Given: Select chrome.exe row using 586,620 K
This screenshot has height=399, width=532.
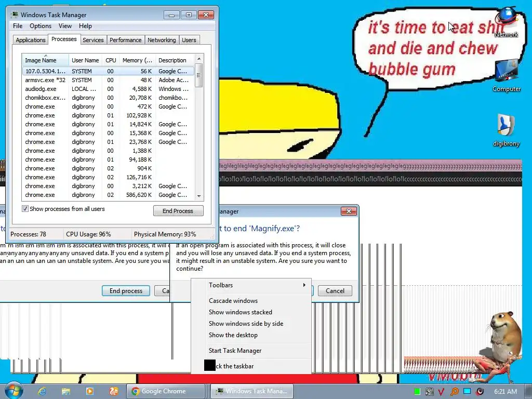Looking at the screenshot, I should [x=108, y=195].
